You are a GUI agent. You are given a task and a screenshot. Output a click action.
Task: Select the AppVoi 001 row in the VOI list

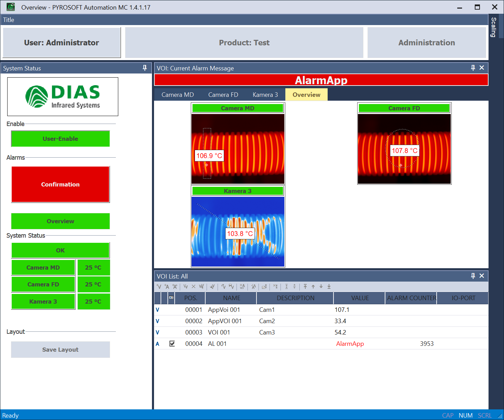click(225, 309)
